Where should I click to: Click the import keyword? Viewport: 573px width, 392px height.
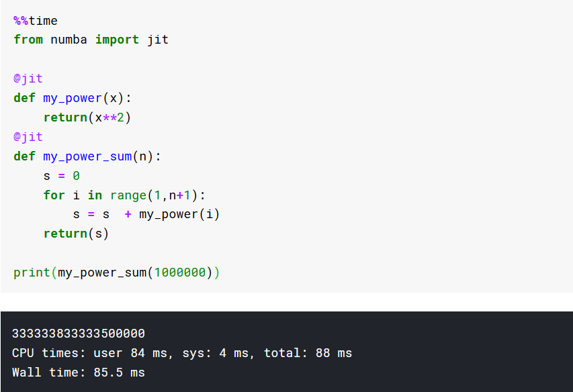[x=117, y=40]
